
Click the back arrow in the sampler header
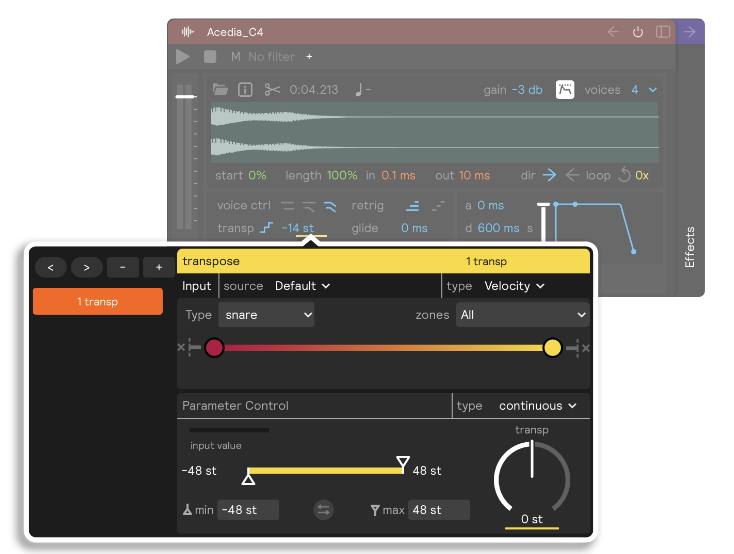pos(613,32)
